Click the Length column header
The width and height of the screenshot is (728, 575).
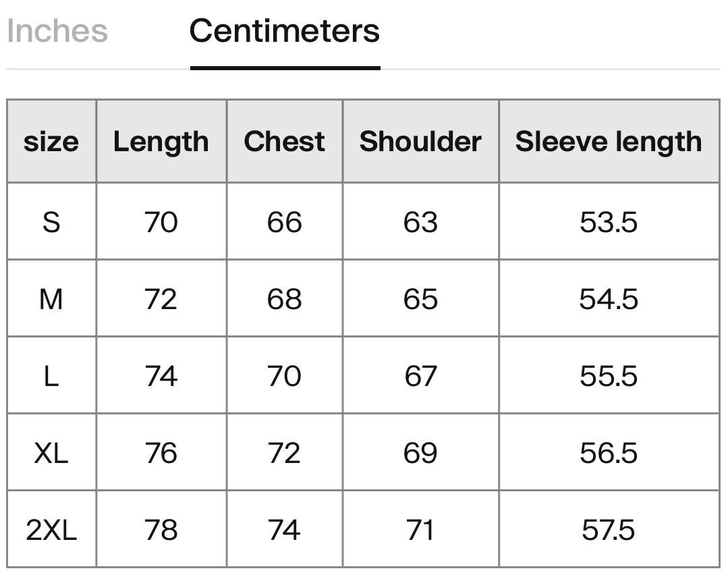click(x=161, y=141)
